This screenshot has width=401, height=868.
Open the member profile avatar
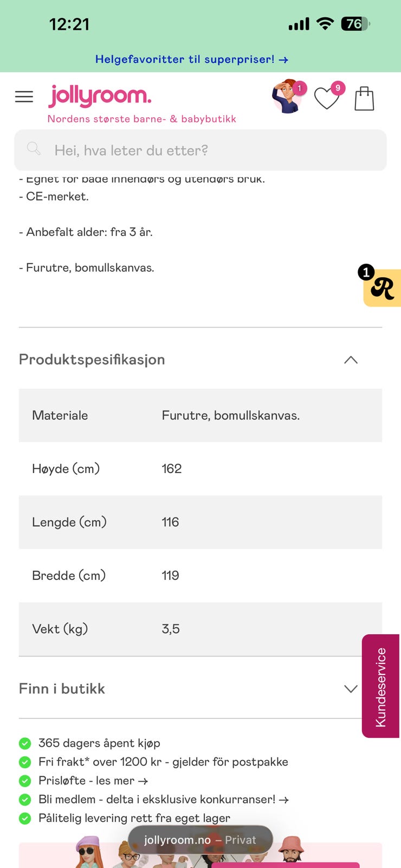(x=288, y=97)
